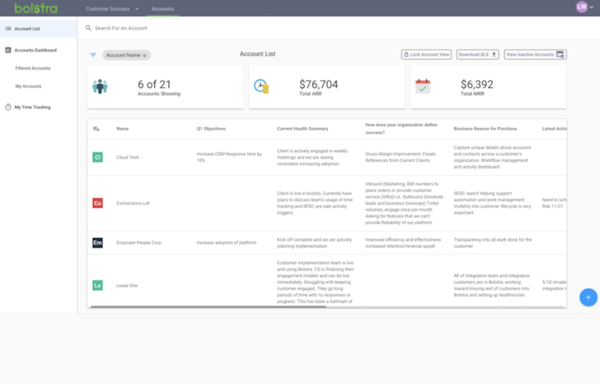
Task: Switch to the Accounts tab
Action: coord(163,9)
